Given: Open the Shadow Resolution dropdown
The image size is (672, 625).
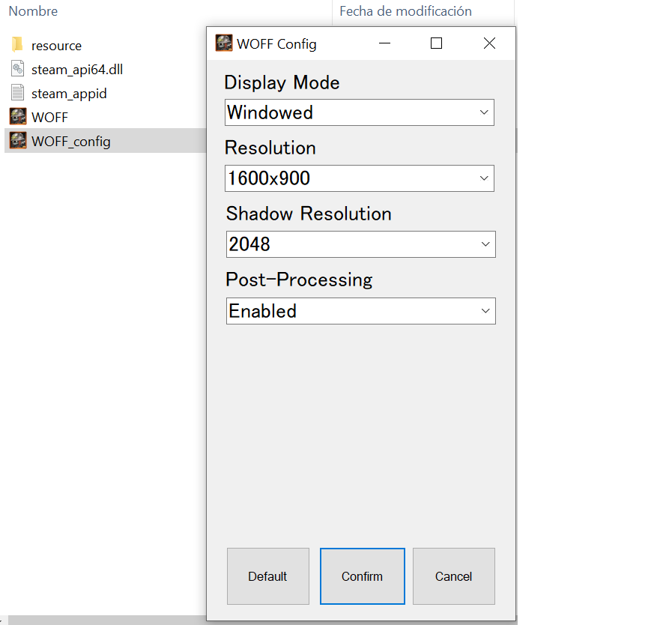Looking at the screenshot, I should click(360, 244).
